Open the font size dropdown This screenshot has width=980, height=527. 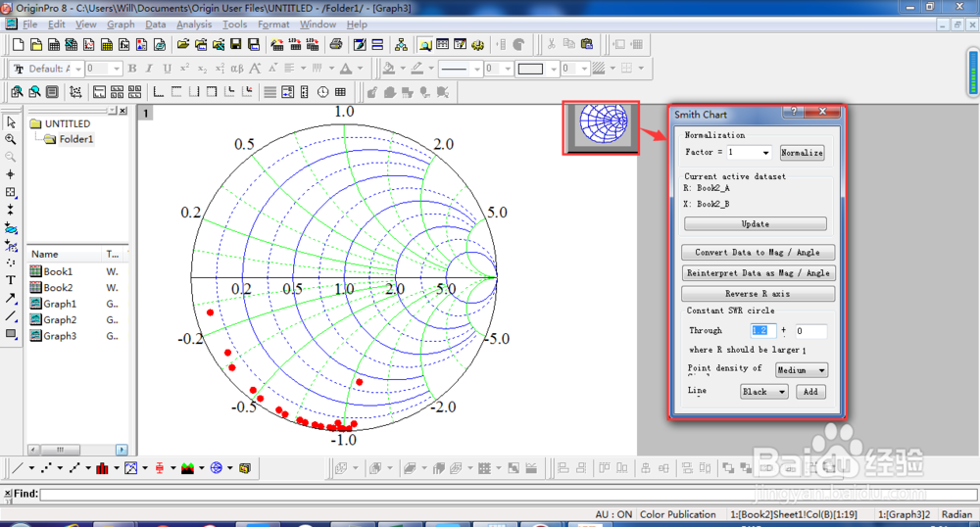[x=117, y=69]
